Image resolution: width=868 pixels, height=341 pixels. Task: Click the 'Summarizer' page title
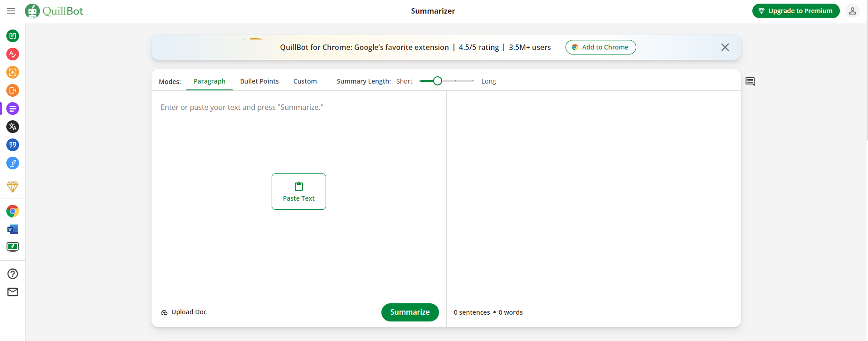[433, 11]
